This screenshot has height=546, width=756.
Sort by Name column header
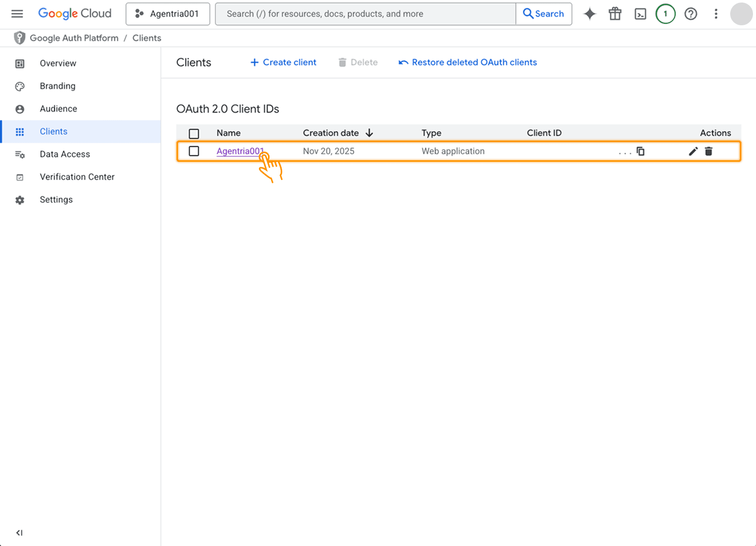point(229,133)
